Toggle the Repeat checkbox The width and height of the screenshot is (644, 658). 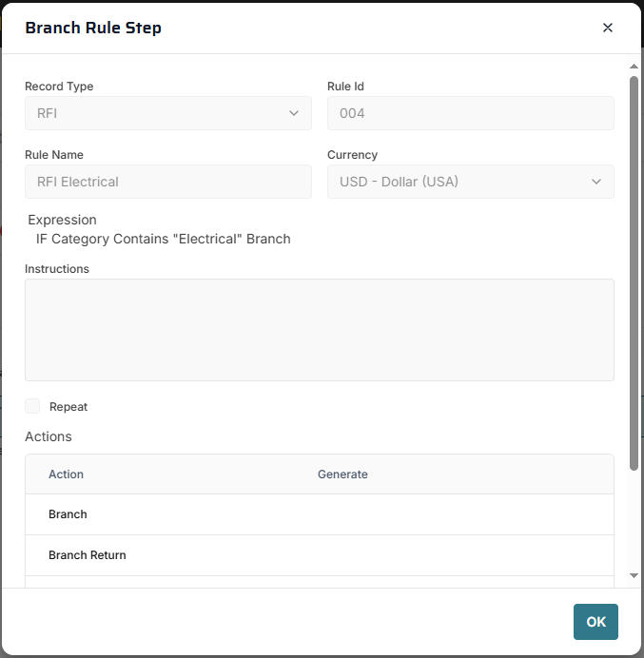[x=33, y=407]
